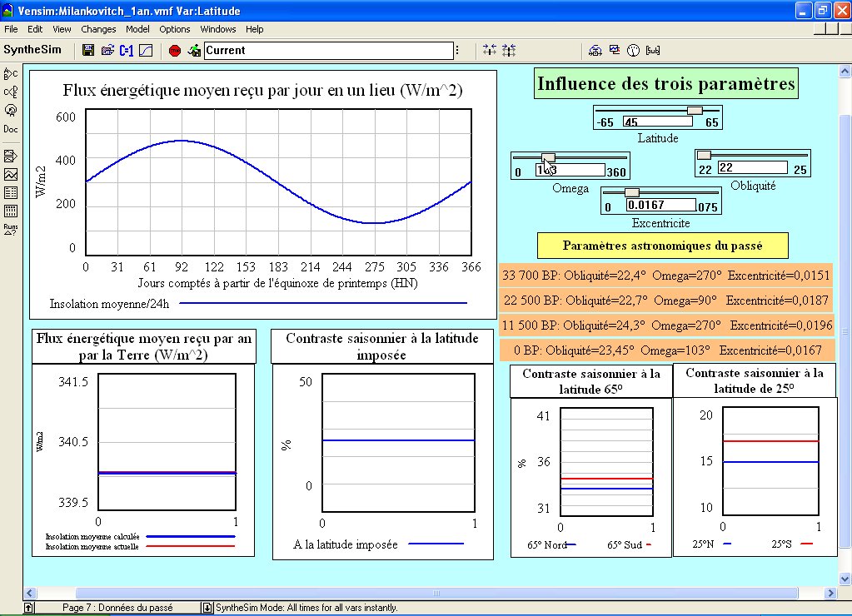The width and height of the screenshot is (852, 616).
Task: Click the Loops tool icon
Action: pyautogui.click(x=11, y=110)
